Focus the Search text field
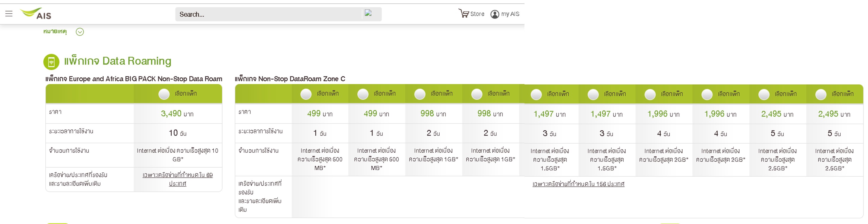The height and width of the screenshot is (224, 868). click(x=269, y=14)
